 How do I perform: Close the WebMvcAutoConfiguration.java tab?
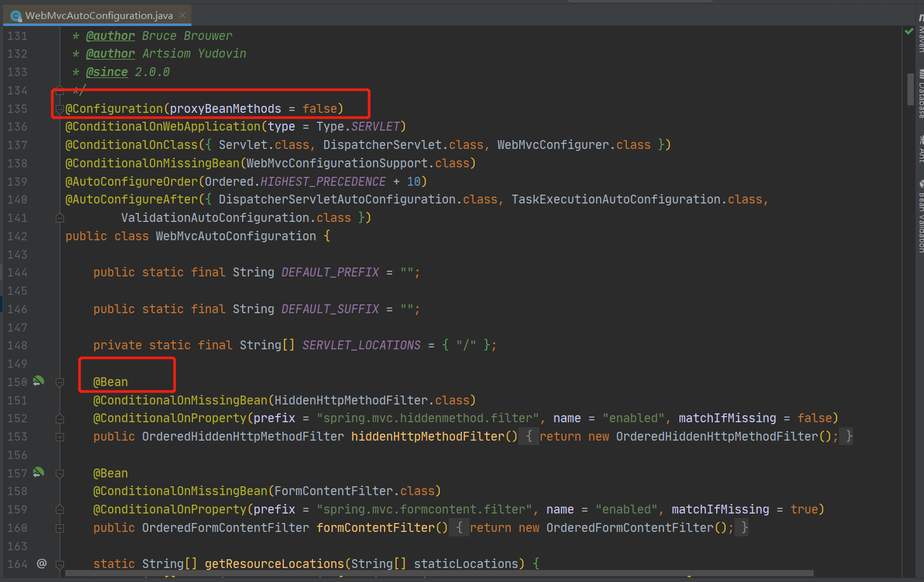tap(183, 15)
